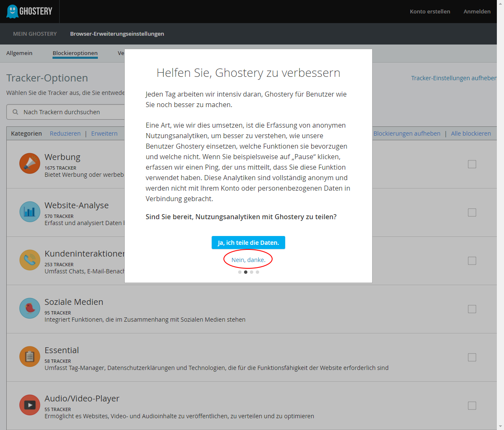Click the '55 TRACKER' count text
The width and height of the screenshot is (504, 430).
tap(58, 409)
